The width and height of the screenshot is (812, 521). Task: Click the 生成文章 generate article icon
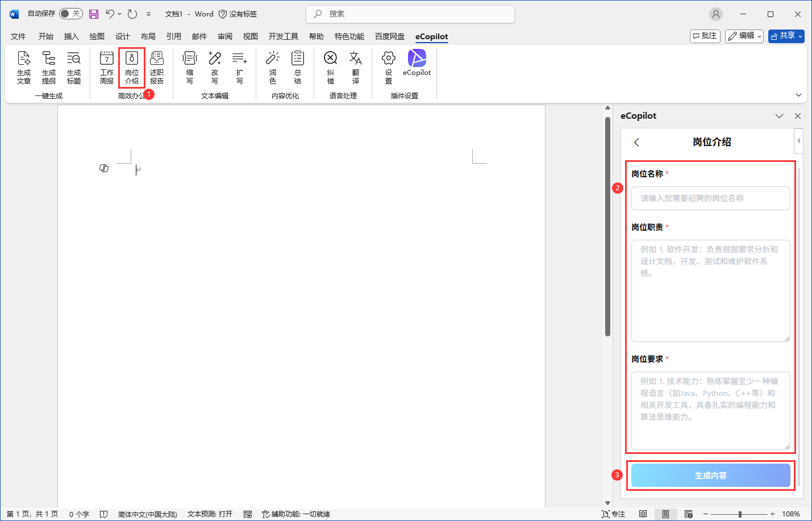point(24,67)
